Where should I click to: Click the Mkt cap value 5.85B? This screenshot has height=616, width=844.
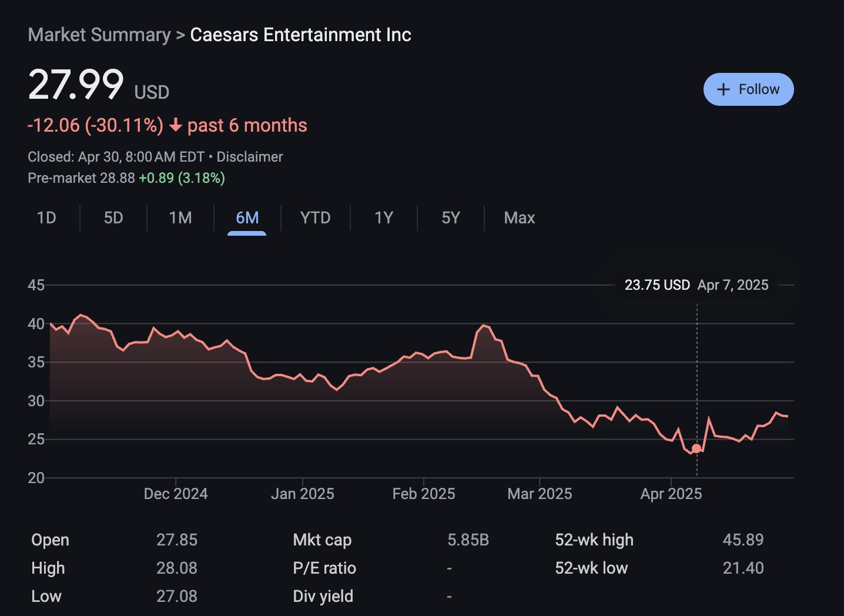(468, 540)
